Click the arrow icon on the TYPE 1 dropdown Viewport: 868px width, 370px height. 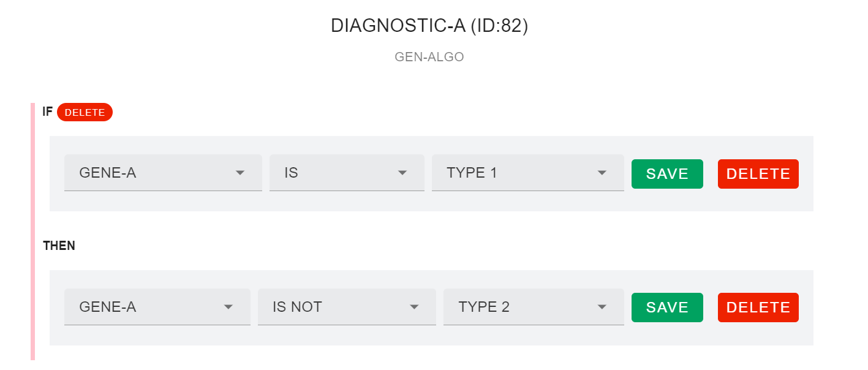click(602, 173)
